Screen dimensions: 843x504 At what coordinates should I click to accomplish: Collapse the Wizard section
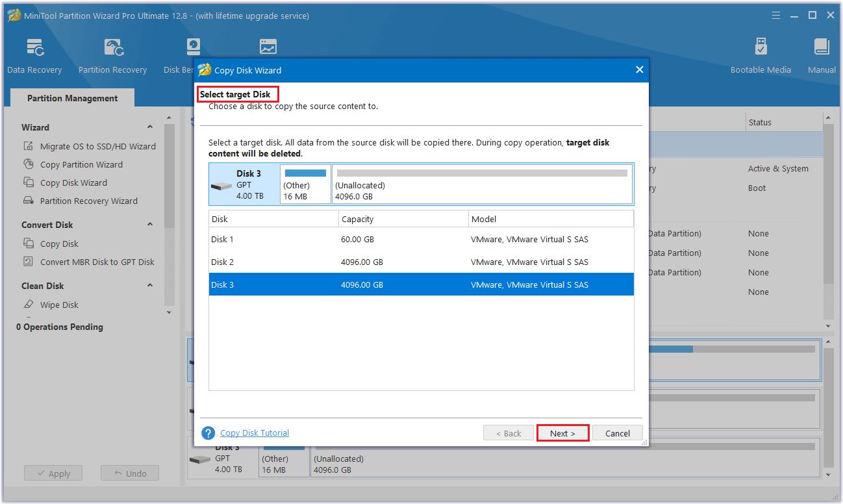[150, 127]
